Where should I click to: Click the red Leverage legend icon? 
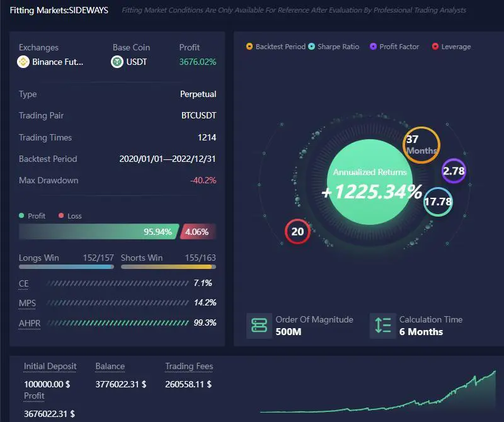coord(435,47)
